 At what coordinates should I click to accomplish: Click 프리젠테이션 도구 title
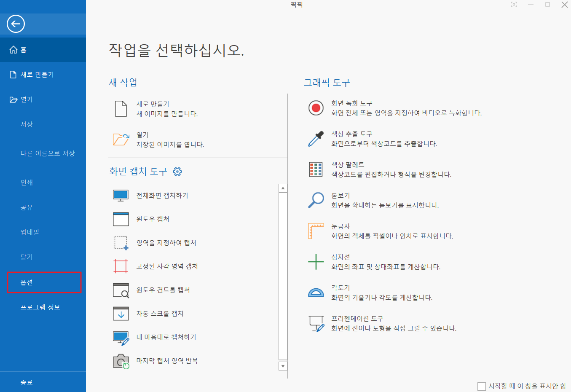[357, 319]
